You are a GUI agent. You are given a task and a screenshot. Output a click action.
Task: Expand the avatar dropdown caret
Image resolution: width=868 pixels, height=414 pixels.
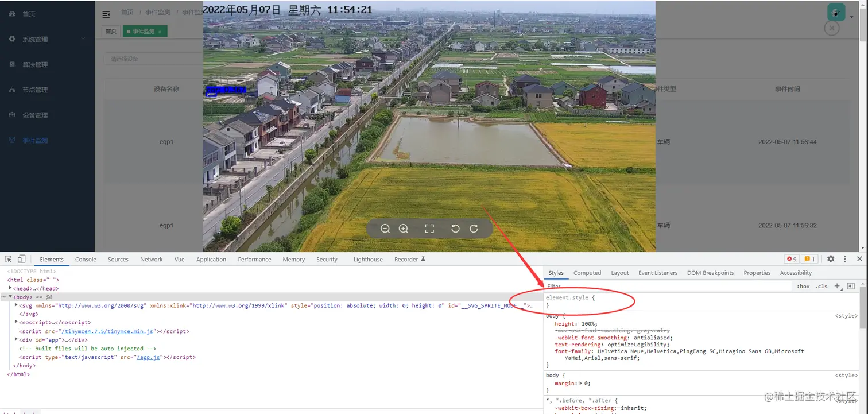[x=852, y=17]
